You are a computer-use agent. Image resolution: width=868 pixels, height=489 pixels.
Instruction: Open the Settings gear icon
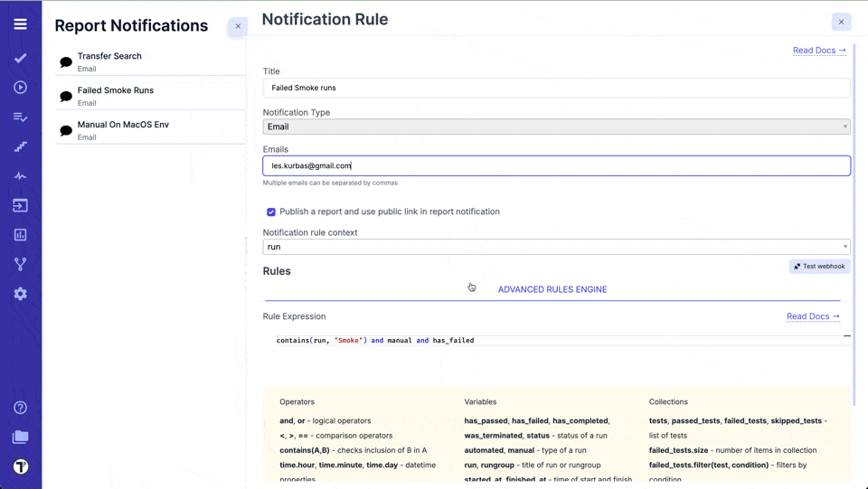click(20, 294)
